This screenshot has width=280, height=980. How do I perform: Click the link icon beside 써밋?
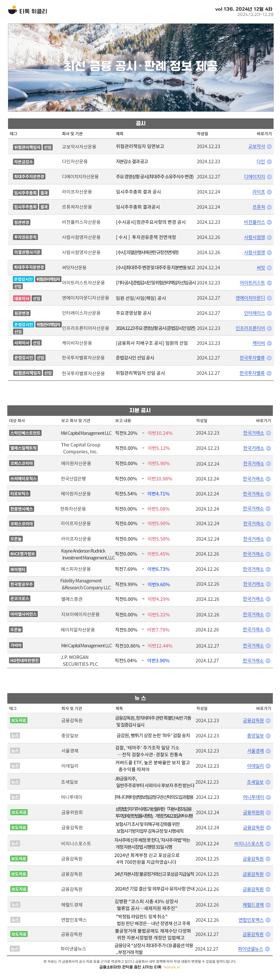[269, 268]
